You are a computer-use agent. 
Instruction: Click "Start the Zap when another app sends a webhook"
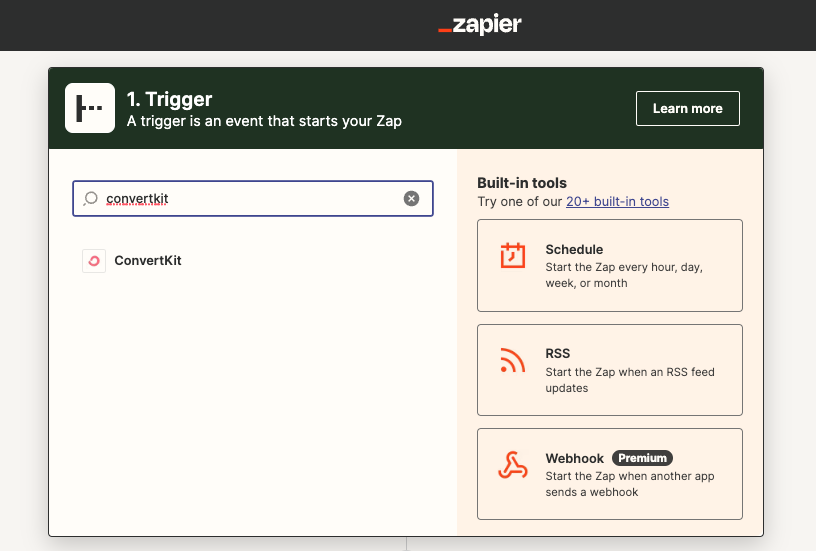630,484
